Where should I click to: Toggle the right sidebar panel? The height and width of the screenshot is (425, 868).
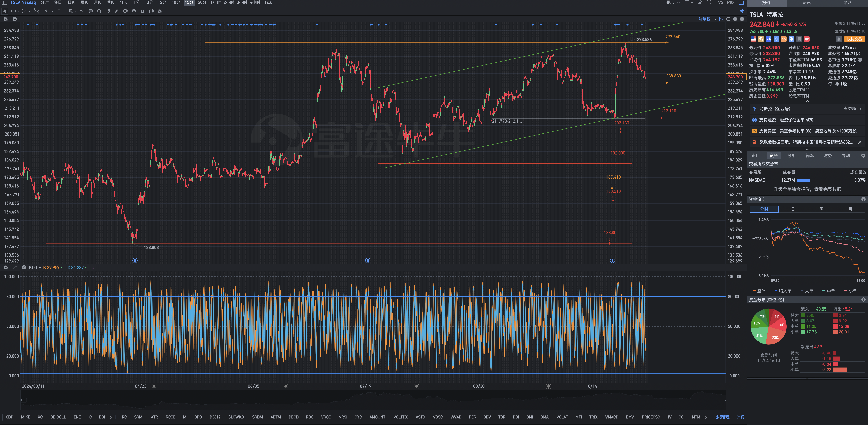tap(742, 3)
